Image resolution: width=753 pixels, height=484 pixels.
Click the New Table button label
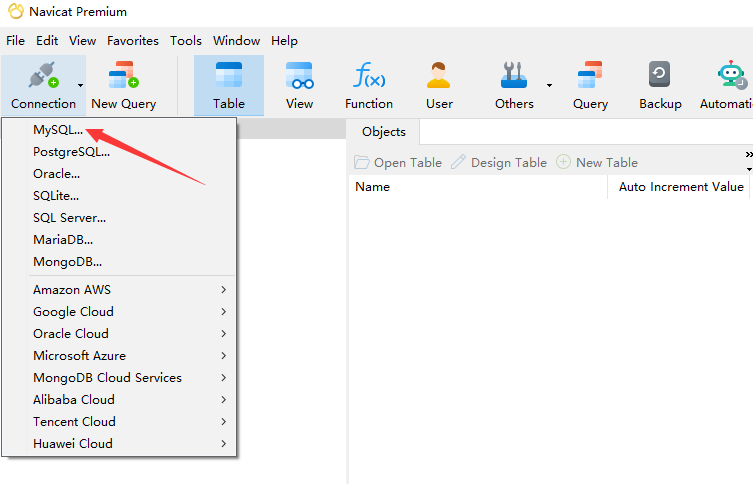point(607,163)
